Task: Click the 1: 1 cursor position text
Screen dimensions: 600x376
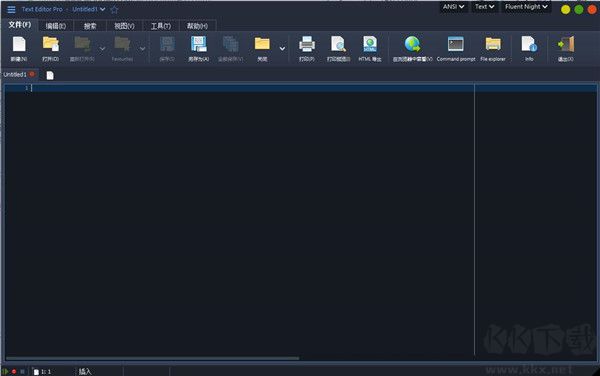Action: click(x=46, y=372)
